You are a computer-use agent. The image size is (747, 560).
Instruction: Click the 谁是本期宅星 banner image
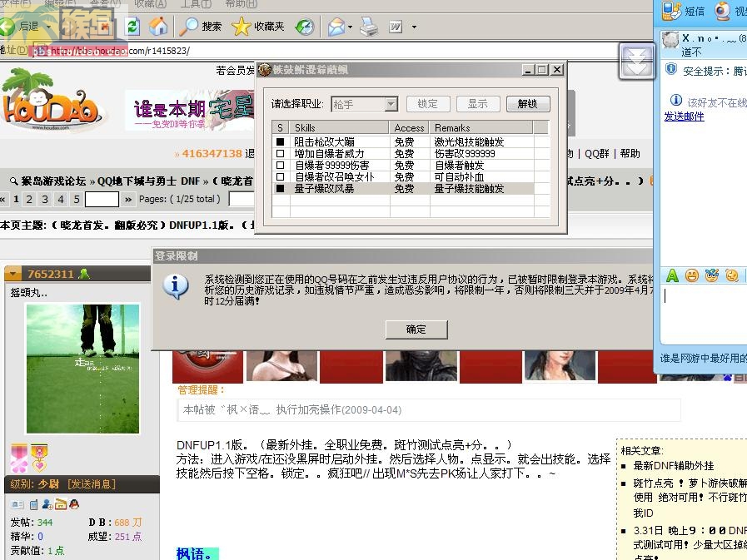click(191, 110)
